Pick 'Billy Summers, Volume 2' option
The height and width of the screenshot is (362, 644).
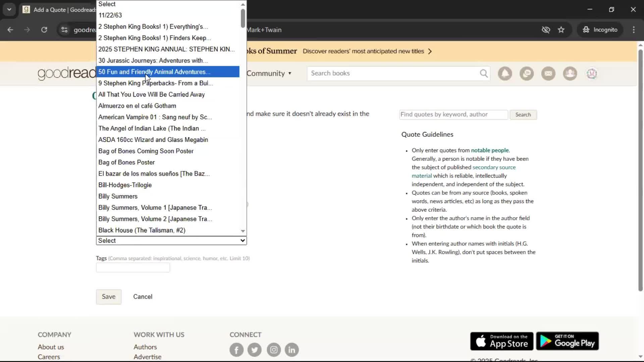[x=168, y=219]
